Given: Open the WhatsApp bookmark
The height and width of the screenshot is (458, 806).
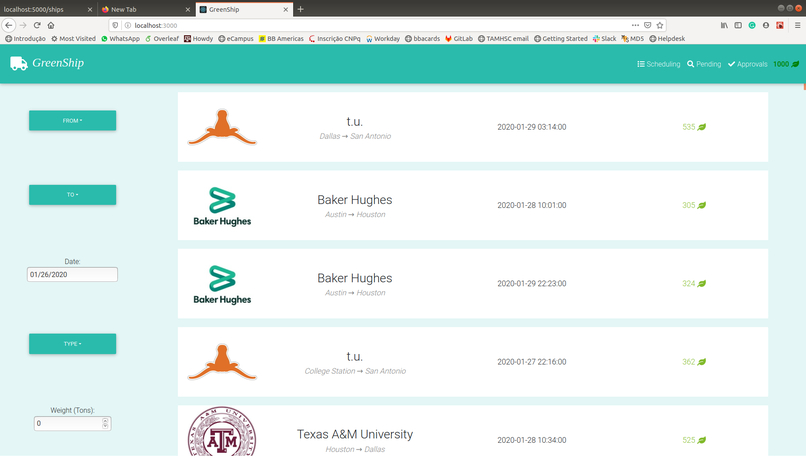Looking at the screenshot, I should point(120,39).
